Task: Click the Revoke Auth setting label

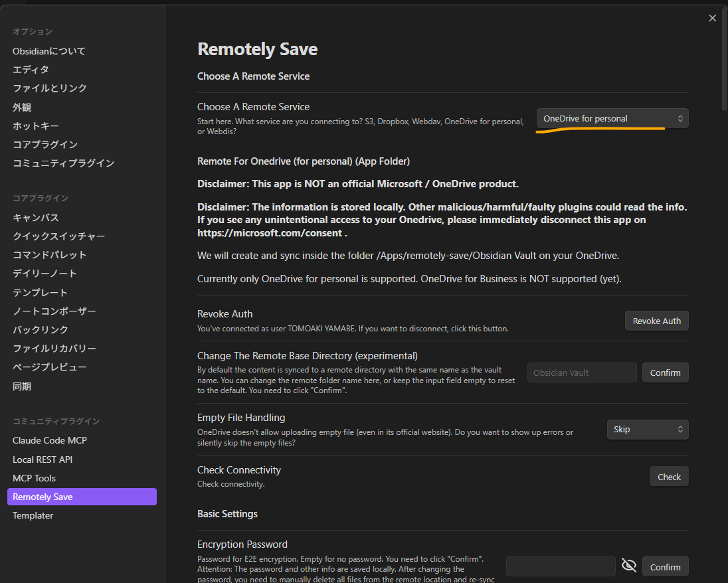Action: click(x=225, y=314)
